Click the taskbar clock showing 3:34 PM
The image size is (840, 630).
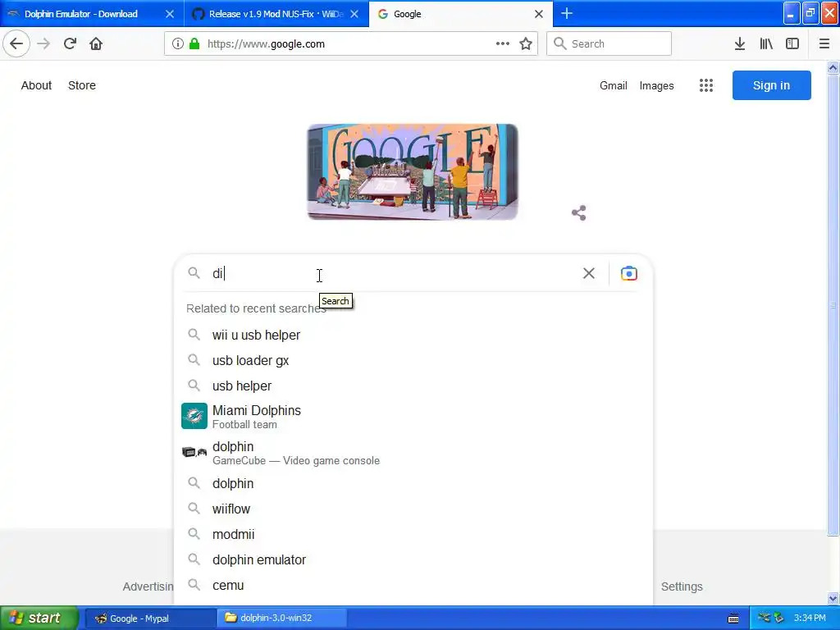click(810, 619)
